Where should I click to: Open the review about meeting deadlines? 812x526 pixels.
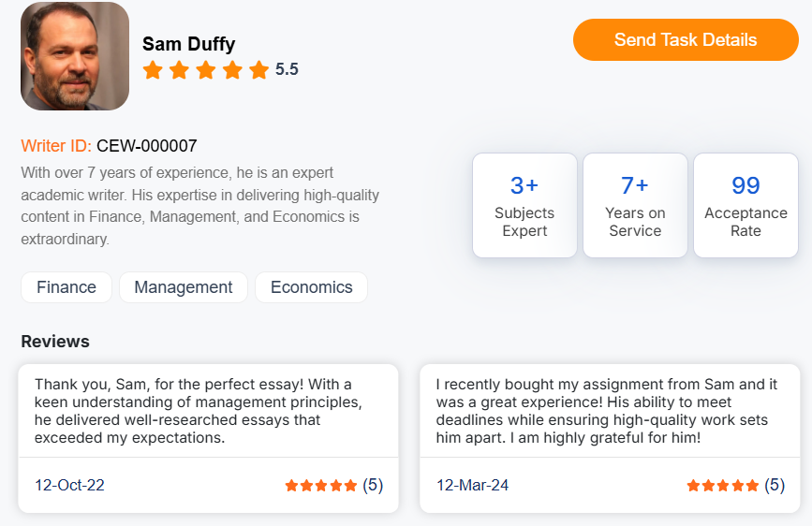pos(610,411)
